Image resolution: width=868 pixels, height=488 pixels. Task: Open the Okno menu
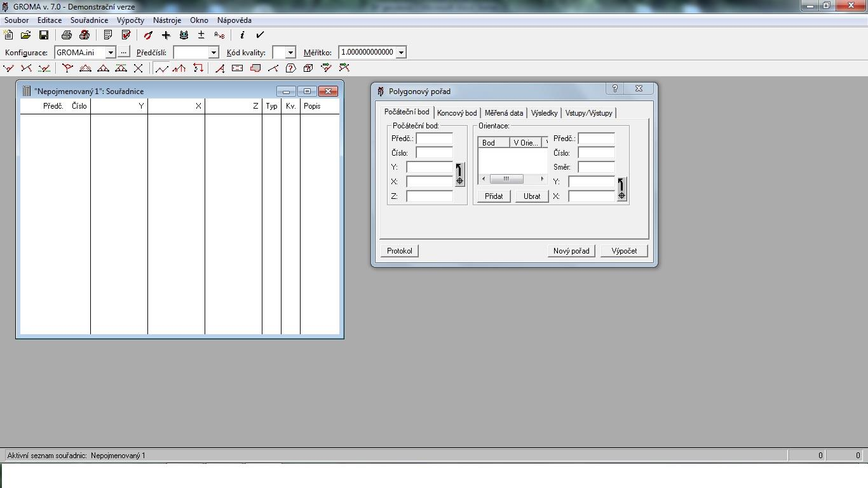coord(199,20)
